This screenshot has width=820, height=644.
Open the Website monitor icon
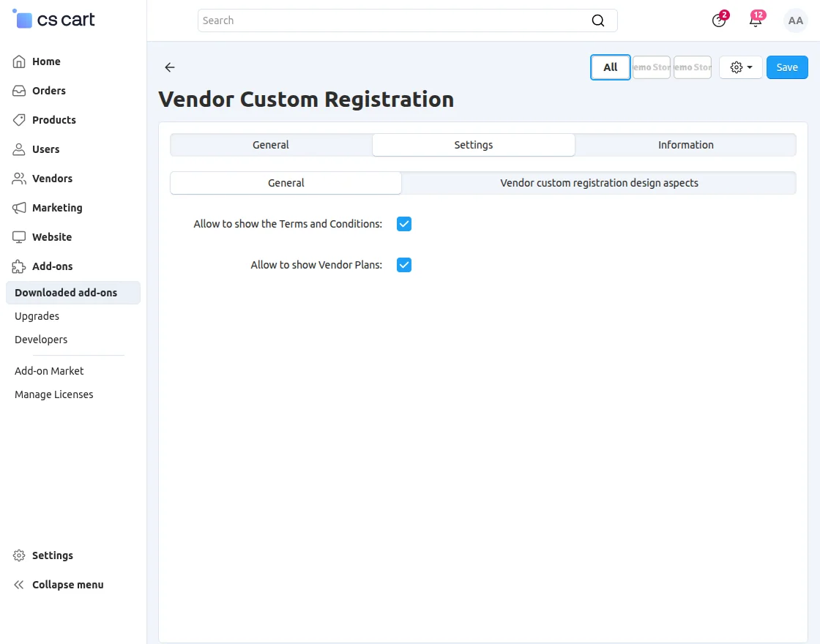pyautogui.click(x=19, y=237)
